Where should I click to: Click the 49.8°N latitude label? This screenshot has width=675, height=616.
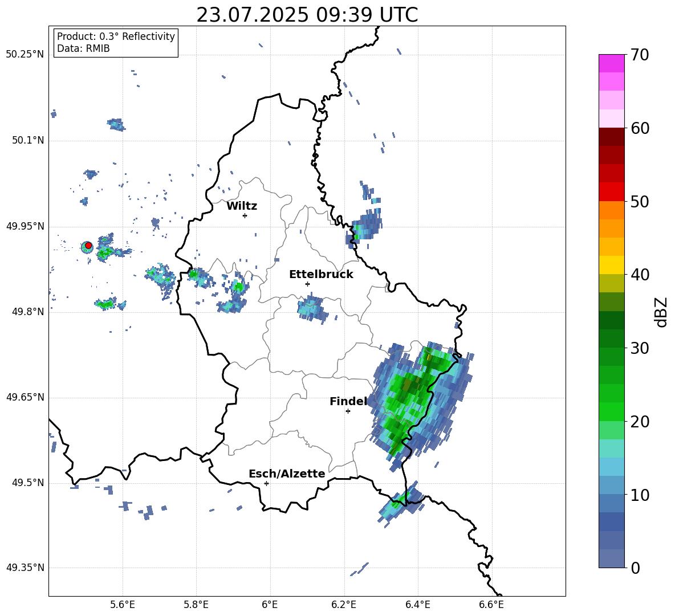coord(28,312)
